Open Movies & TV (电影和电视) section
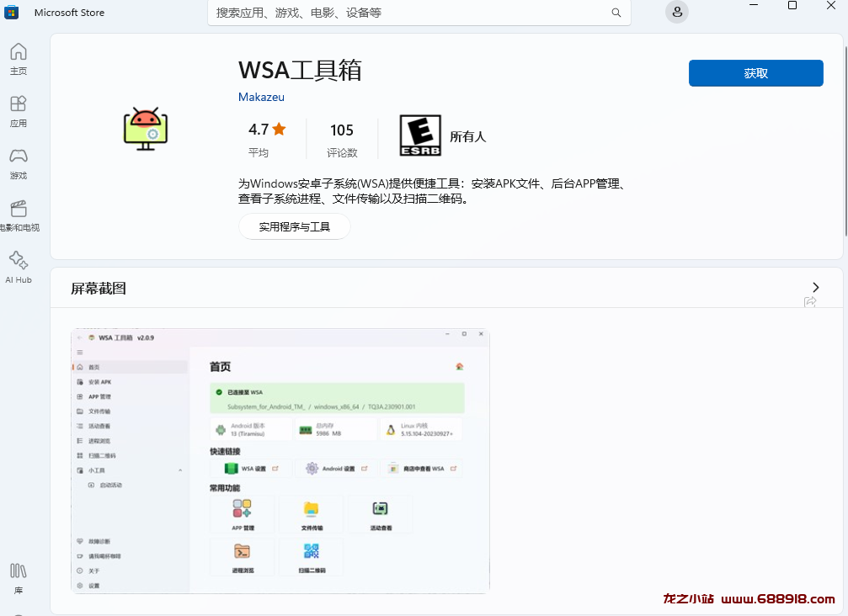The height and width of the screenshot is (616, 848). click(x=19, y=216)
